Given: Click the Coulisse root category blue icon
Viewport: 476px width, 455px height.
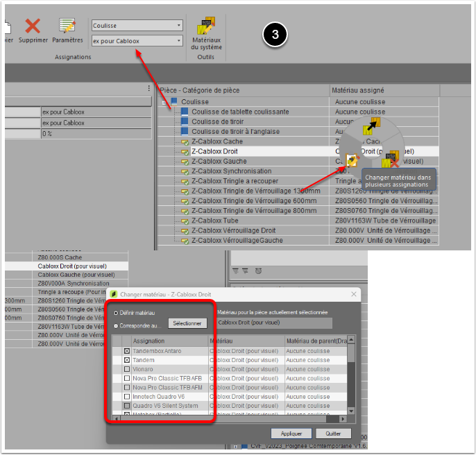Looking at the screenshot, I should (174, 101).
